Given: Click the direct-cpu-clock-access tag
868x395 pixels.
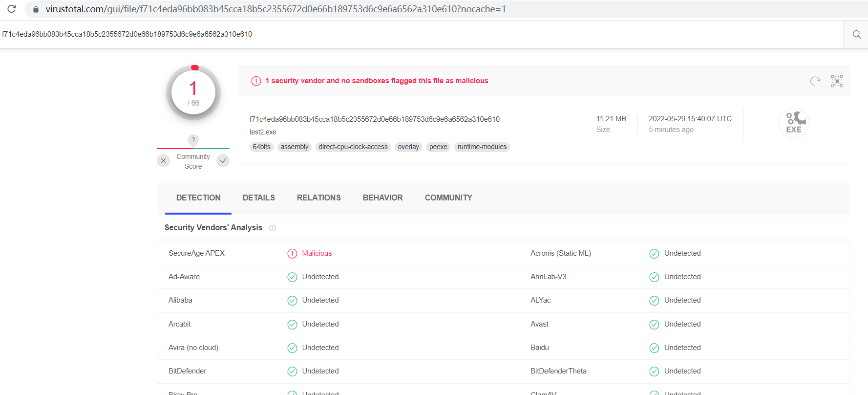Looking at the screenshot, I should click(x=353, y=147).
